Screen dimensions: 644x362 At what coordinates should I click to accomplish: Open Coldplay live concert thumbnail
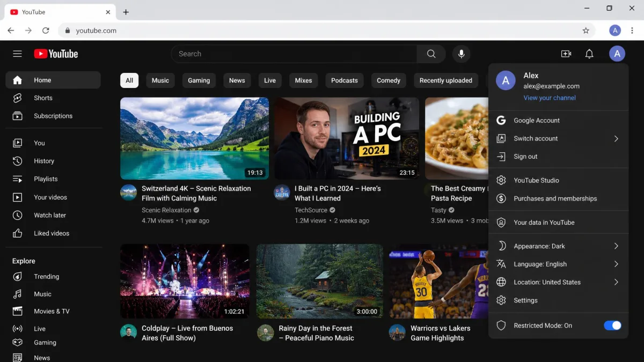tap(185, 282)
